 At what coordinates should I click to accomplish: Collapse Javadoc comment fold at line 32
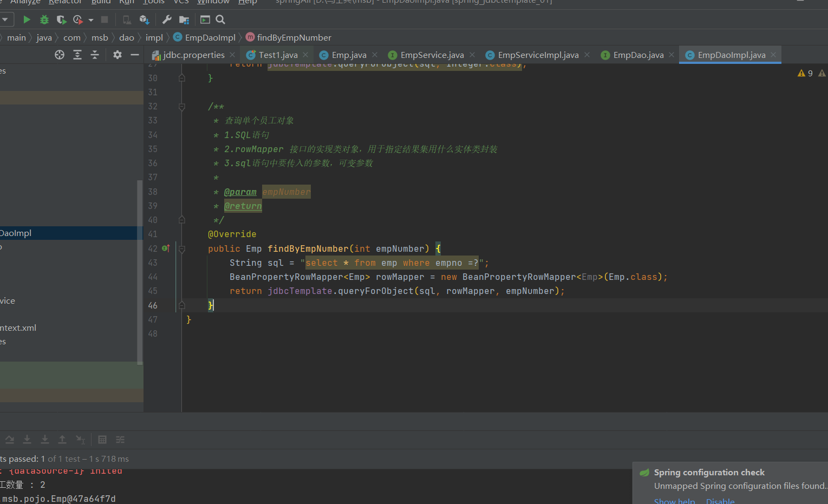pos(182,107)
